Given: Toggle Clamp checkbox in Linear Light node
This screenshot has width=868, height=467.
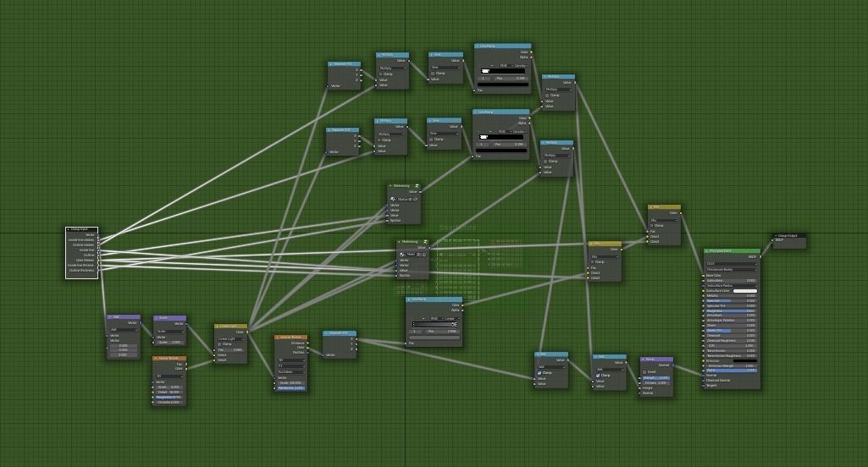Looking at the screenshot, I should (219, 344).
